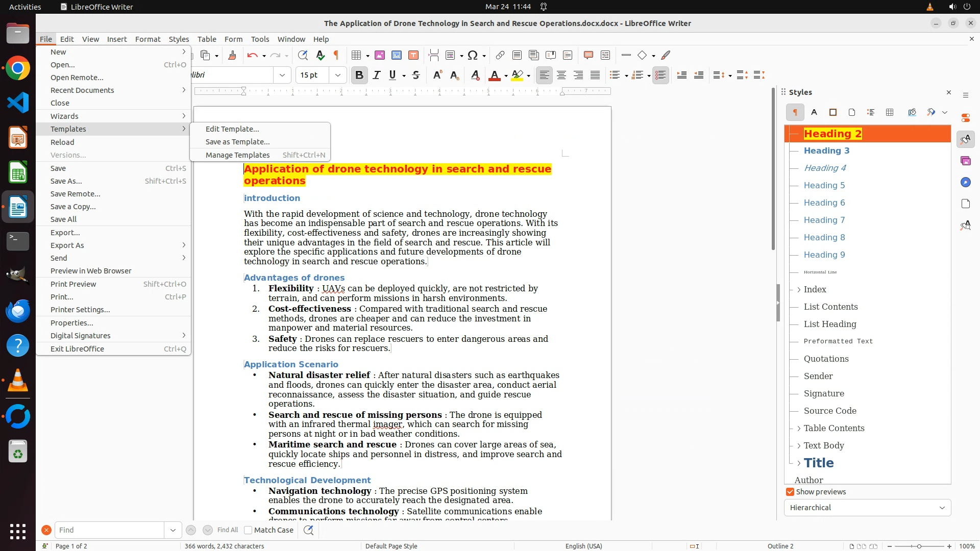Enable the Match Case checkbox
The image size is (980, 551).
pos(248,530)
